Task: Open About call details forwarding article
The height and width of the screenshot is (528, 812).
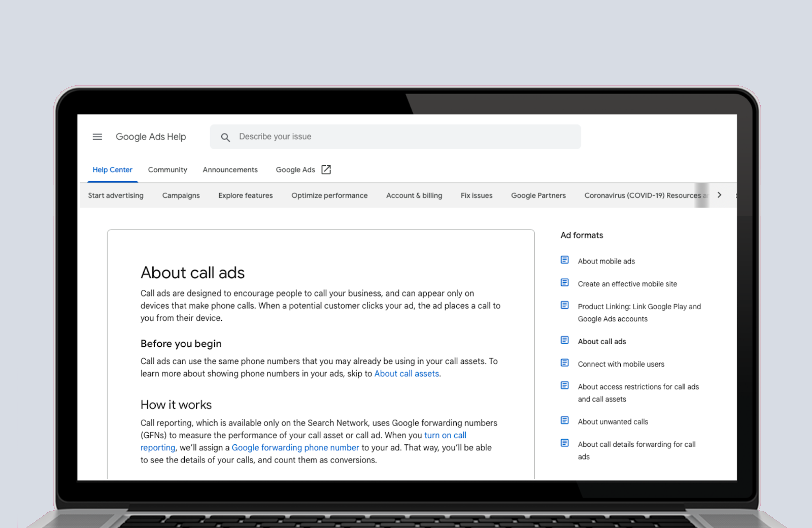Action: [x=637, y=450]
